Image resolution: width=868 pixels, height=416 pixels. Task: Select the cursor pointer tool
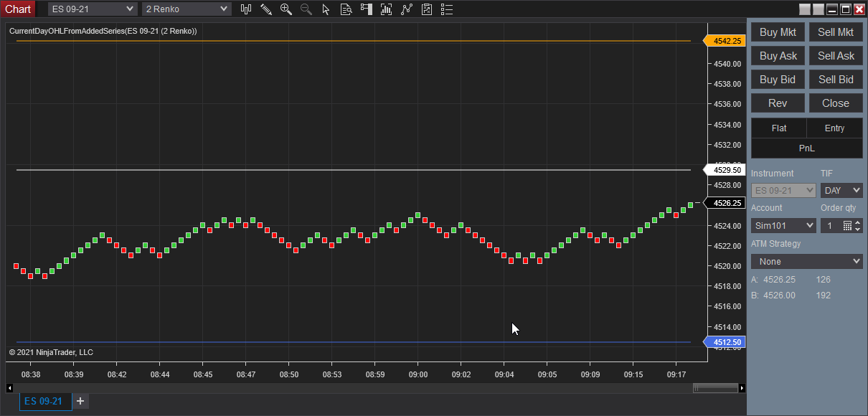[x=326, y=9]
